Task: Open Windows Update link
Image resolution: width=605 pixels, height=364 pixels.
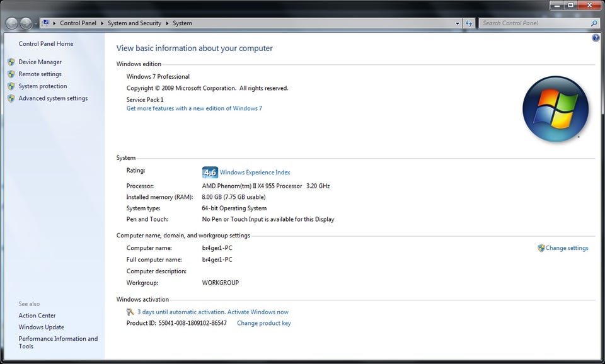Action: [x=42, y=327]
